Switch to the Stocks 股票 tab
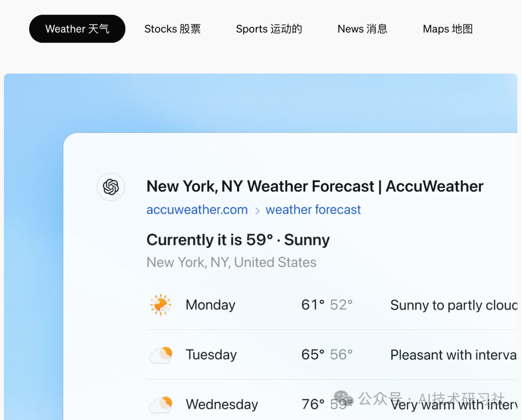The width and height of the screenshot is (522, 420). tap(173, 29)
